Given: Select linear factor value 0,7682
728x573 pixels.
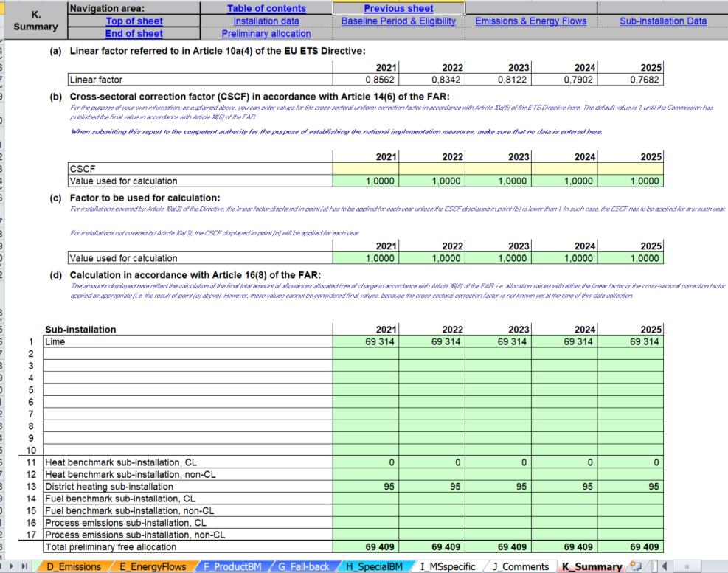Looking at the screenshot, I should pos(631,80).
